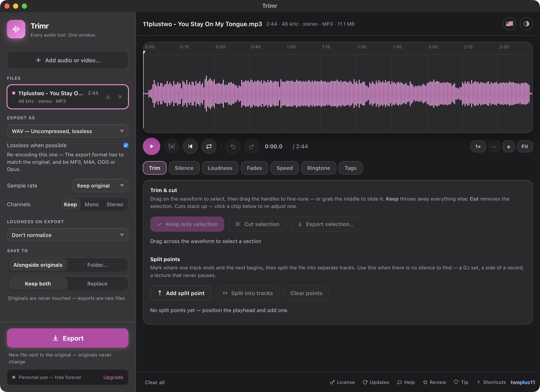540x392 pixels.
Task: Toggle loop playback icon
Action: click(x=209, y=147)
